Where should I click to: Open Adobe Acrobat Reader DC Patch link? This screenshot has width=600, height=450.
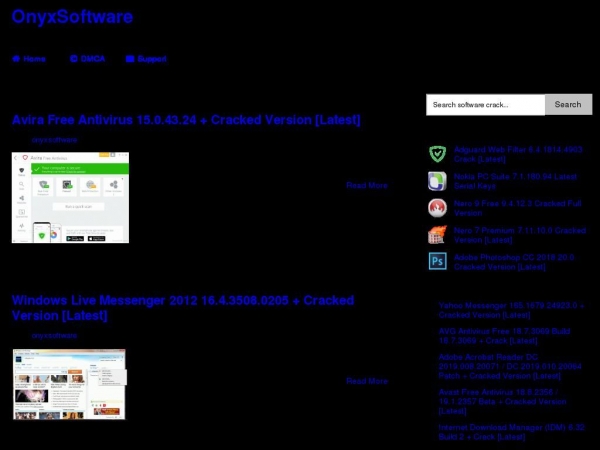click(x=510, y=366)
